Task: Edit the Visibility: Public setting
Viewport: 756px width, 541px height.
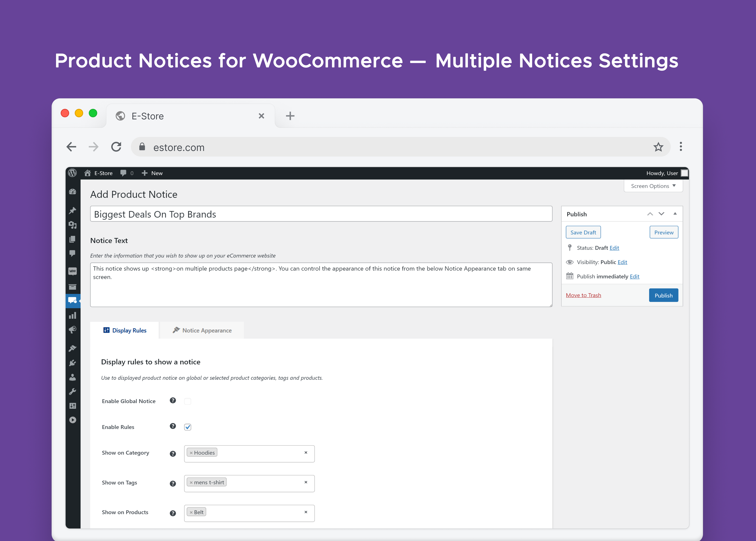Action: (x=622, y=262)
